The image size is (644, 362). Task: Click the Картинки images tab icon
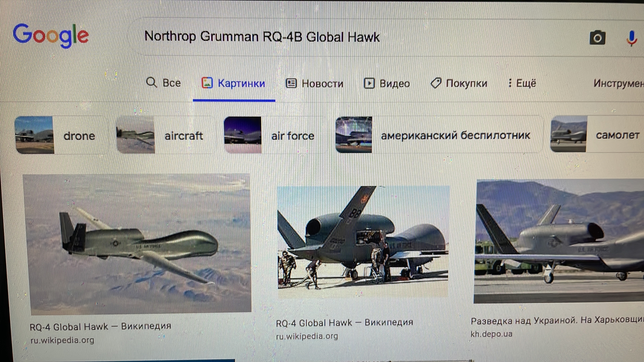tap(207, 83)
